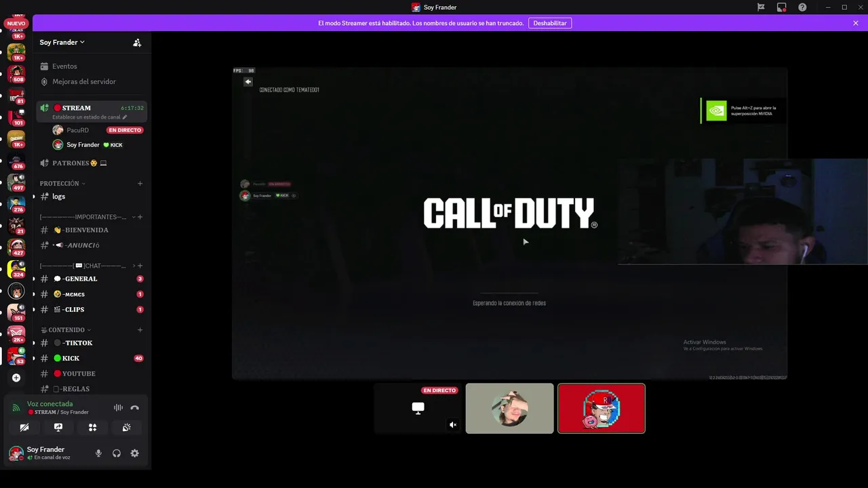
Task: Collapse the CONTENIDO category
Action: pos(66,330)
